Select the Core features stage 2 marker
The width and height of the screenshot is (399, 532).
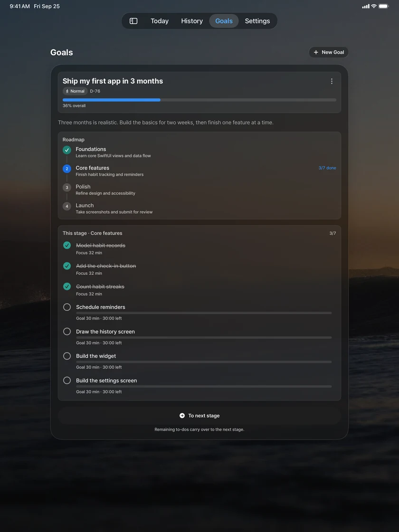67,169
